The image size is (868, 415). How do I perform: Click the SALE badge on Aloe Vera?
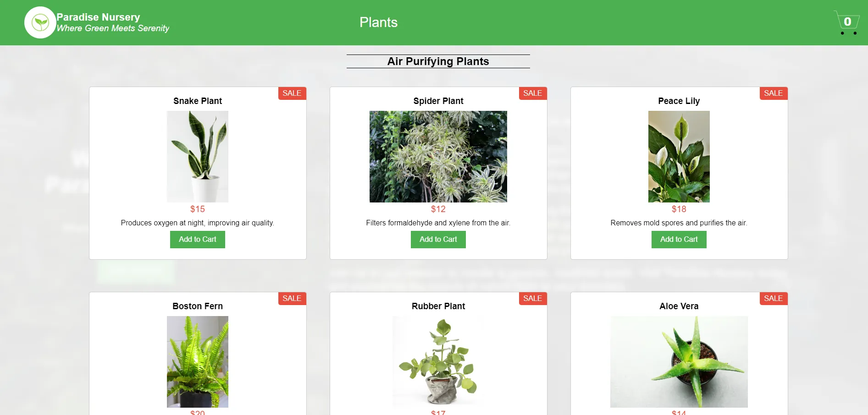[x=774, y=299]
